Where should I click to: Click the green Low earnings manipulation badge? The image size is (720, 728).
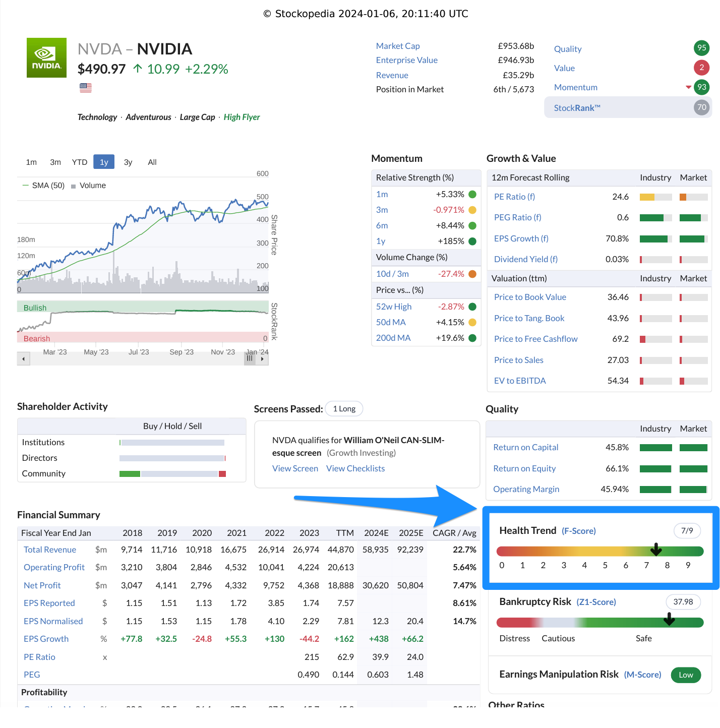tap(686, 675)
